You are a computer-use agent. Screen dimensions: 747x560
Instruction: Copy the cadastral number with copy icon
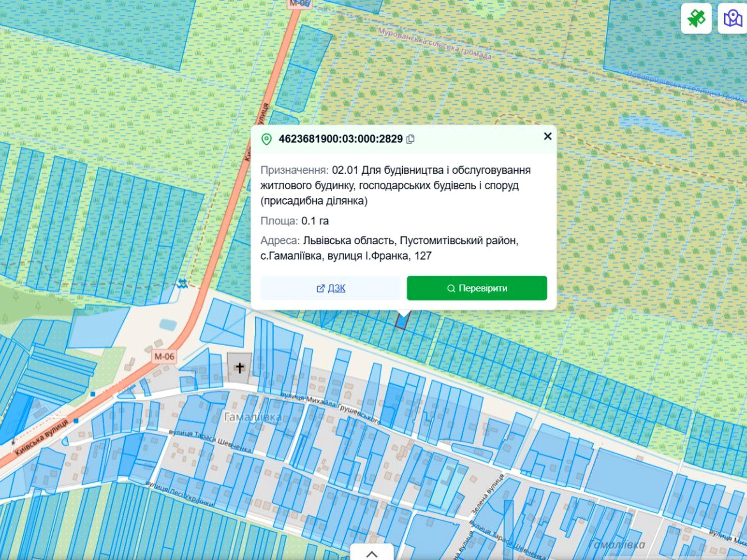pyautogui.click(x=410, y=139)
